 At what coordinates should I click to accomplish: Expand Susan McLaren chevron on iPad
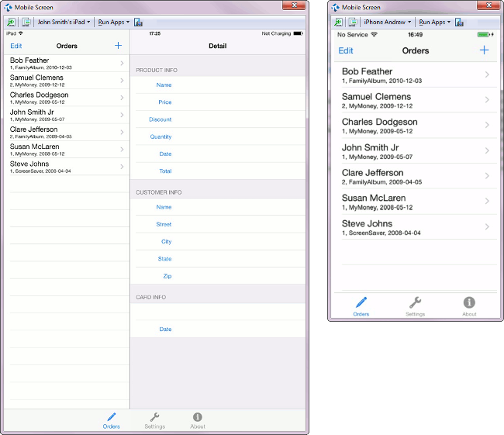[123, 150]
